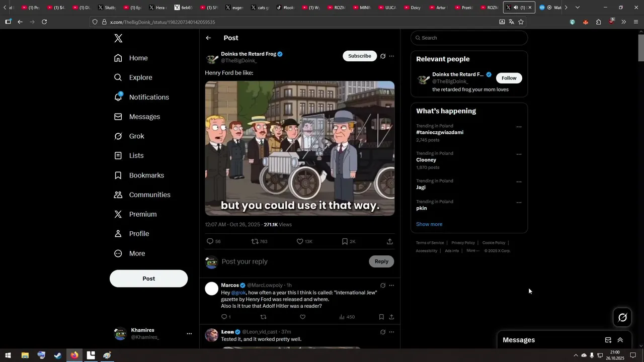The width and height of the screenshot is (644, 362).
Task: Open File Explorer from the taskbar
Action: pos(25,355)
